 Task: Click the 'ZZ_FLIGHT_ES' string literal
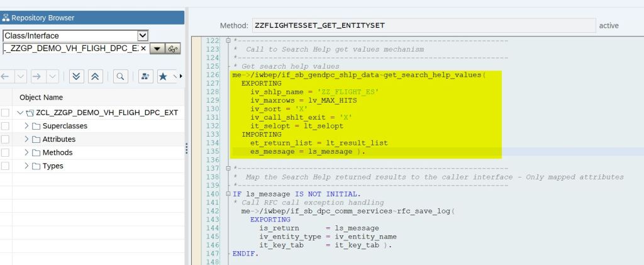coord(348,92)
